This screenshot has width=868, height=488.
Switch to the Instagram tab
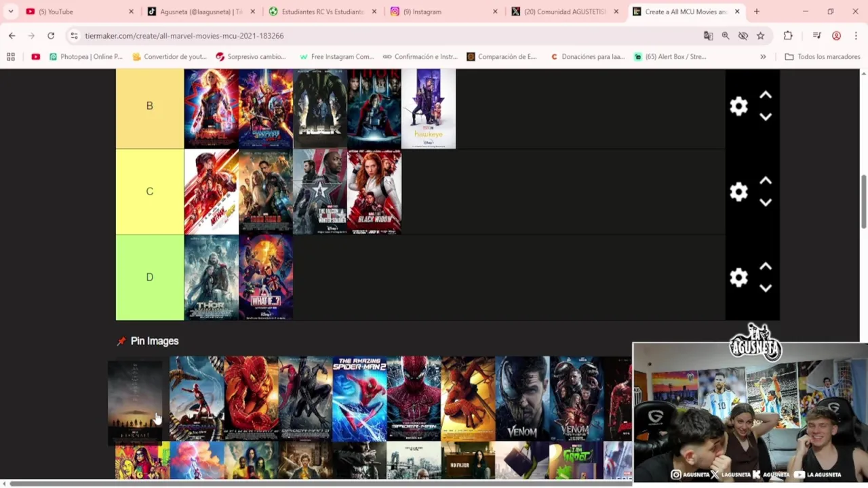(444, 12)
